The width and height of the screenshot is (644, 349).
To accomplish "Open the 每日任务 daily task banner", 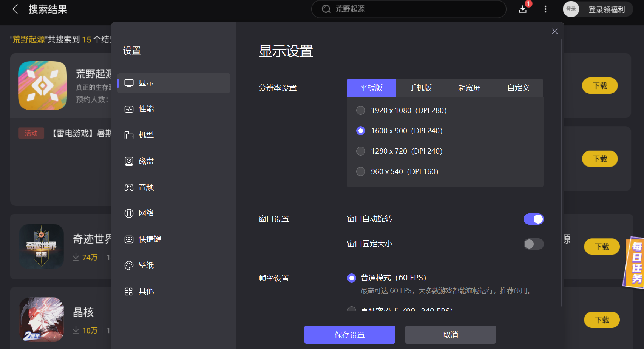I will pos(635,263).
